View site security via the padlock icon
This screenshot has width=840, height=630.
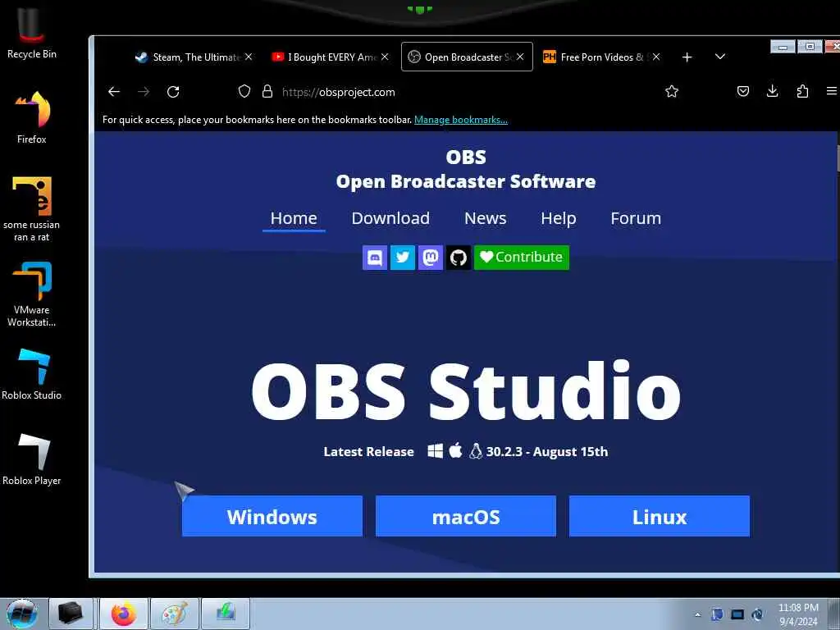point(267,92)
